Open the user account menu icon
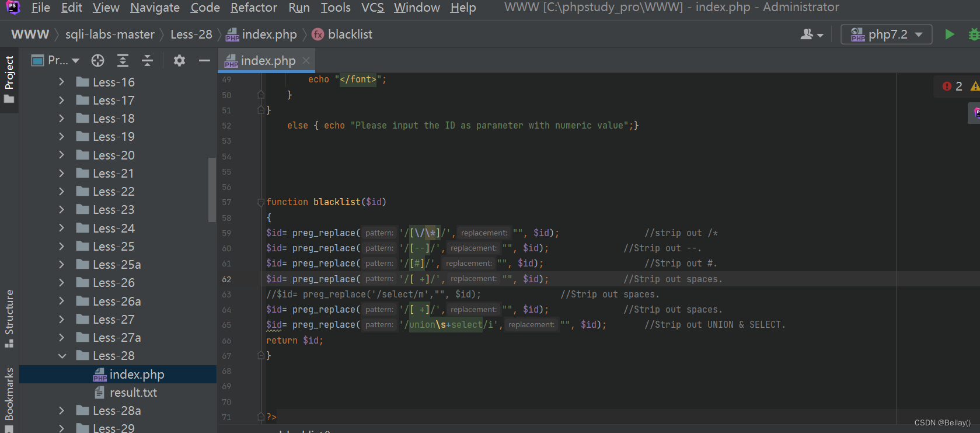 pos(811,34)
